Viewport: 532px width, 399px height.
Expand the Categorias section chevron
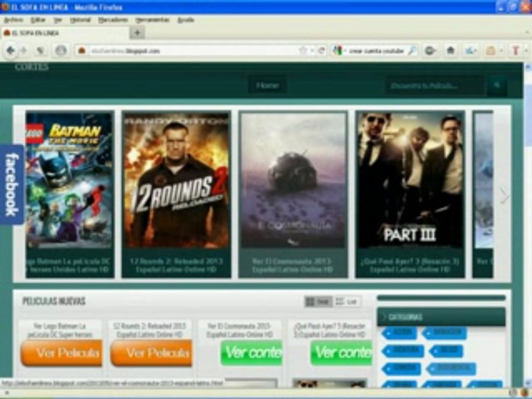[385, 317]
